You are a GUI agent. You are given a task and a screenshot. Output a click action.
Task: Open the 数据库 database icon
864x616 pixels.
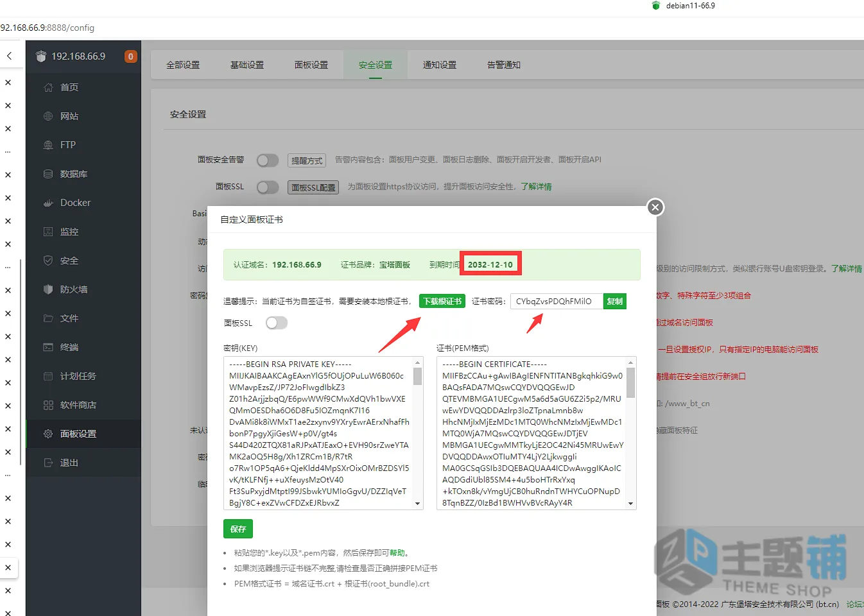coord(48,174)
